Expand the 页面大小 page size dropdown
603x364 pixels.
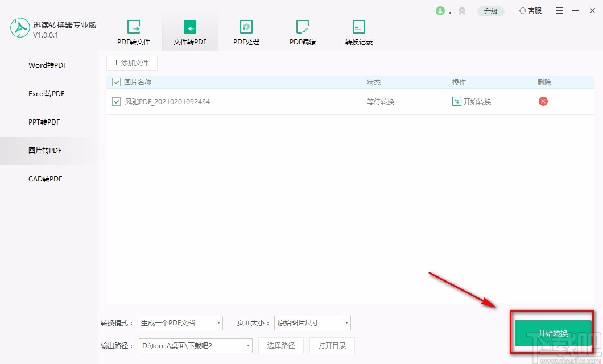[346, 322]
